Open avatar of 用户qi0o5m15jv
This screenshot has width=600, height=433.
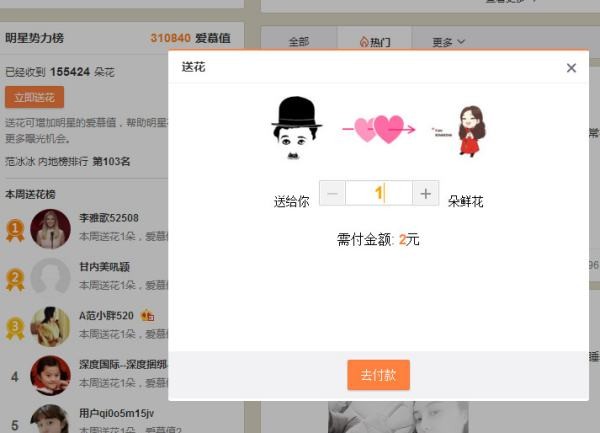pos(50,419)
